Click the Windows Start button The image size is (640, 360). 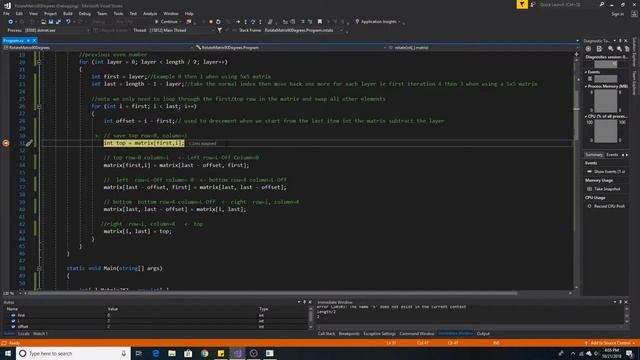click(8, 353)
